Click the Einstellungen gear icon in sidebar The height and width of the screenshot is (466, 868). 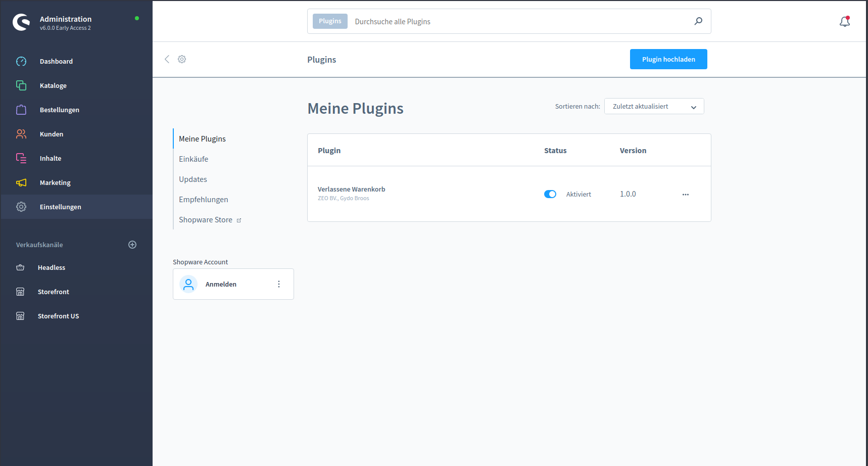21,207
